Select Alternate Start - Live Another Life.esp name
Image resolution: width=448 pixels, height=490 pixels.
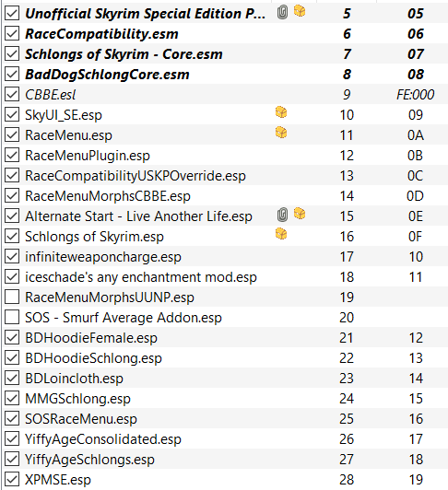point(138,216)
